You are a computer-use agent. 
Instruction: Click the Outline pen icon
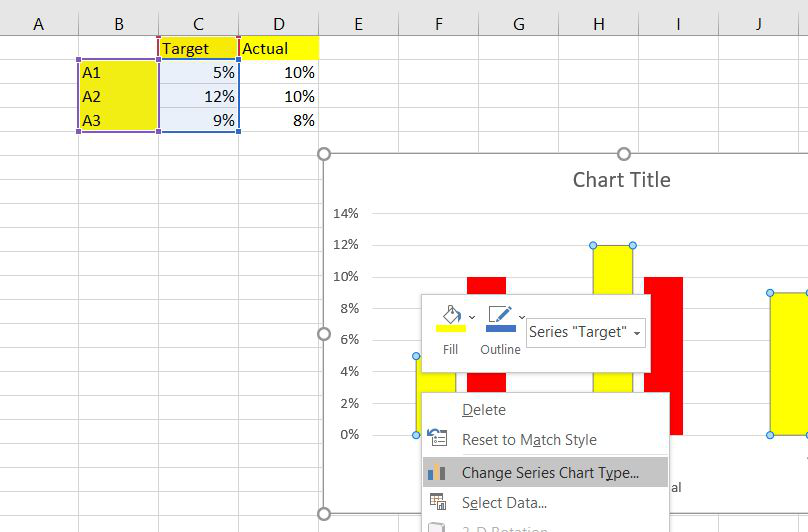click(499, 318)
